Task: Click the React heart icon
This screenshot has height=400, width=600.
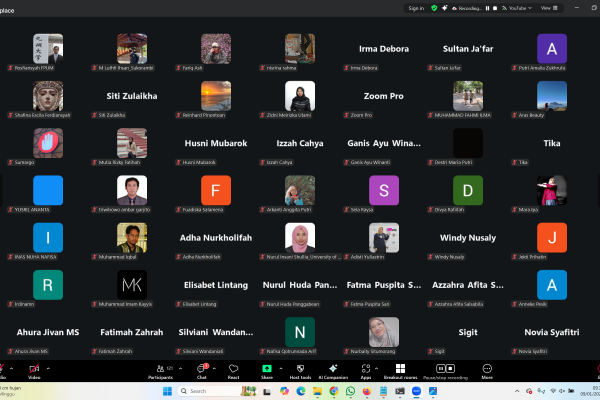Action: [233, 370]
